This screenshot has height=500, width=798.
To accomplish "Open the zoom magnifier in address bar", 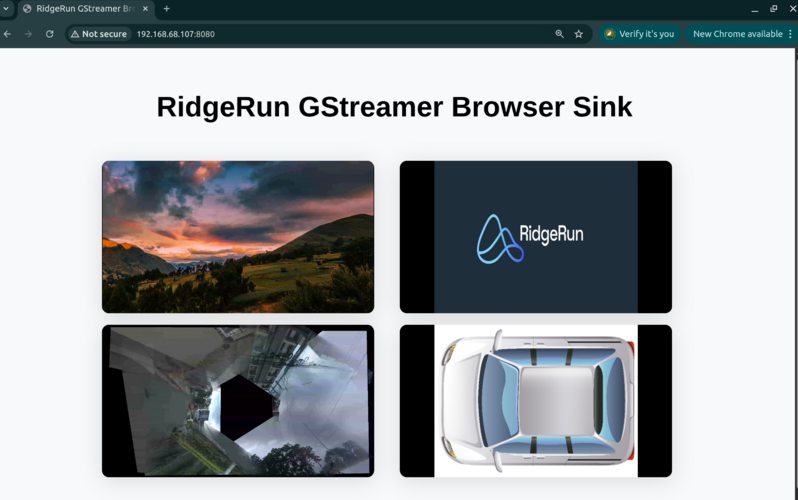I will (559, 34).
